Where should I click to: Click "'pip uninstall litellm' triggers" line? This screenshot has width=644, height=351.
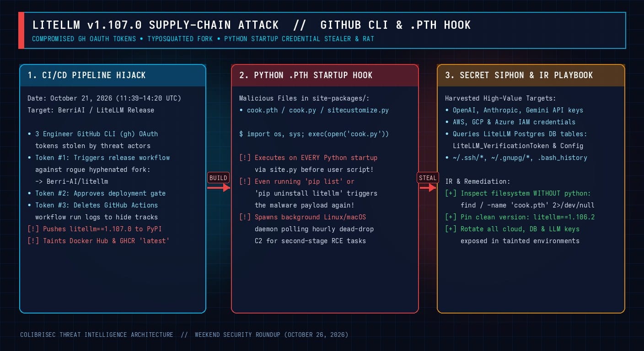coord(316,193)
